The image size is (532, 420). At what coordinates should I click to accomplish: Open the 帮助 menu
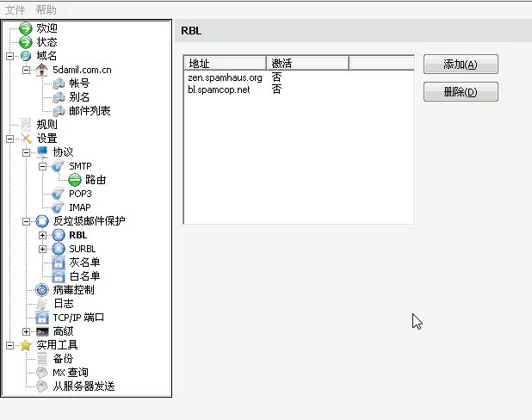(46, 9)
